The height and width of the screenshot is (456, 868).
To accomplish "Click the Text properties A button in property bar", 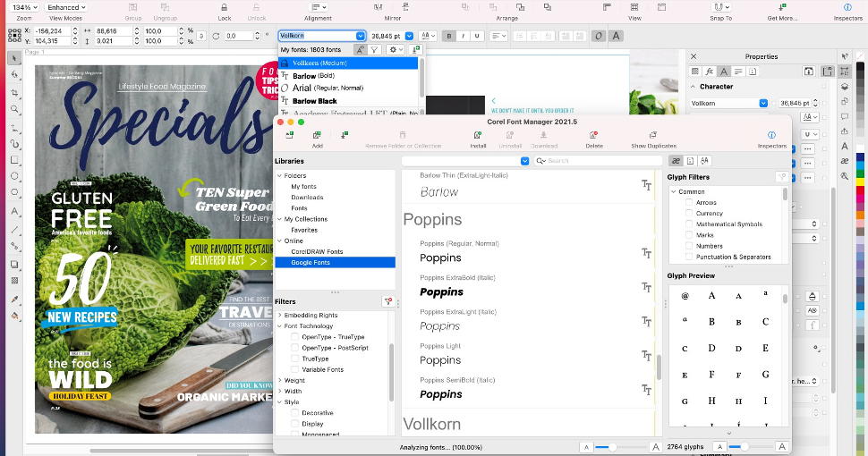I will coord(616,36).
